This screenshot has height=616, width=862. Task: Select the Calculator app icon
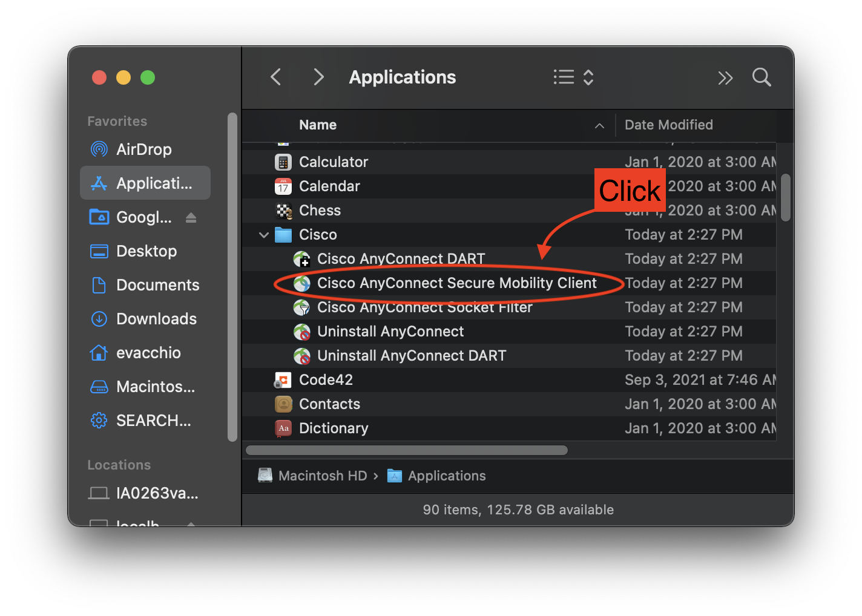(283, 162)
